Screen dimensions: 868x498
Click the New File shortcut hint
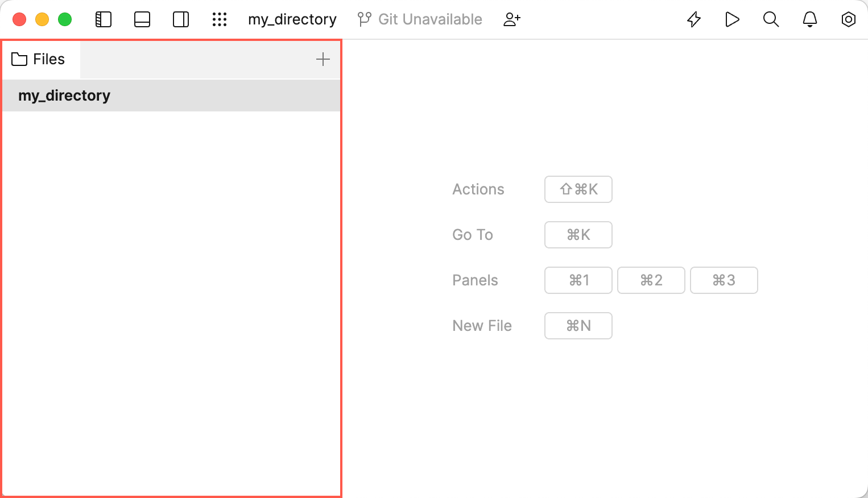tap(578, 325)
